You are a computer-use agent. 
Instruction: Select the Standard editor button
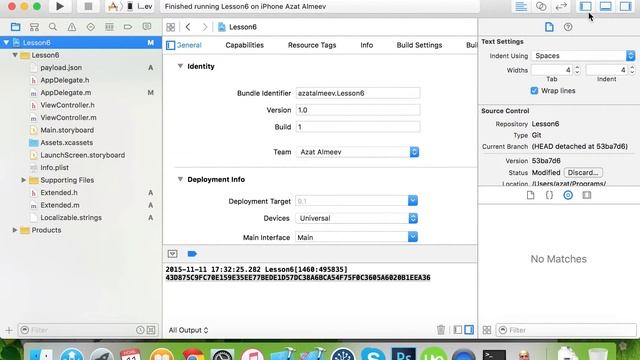tap(521, 7)
